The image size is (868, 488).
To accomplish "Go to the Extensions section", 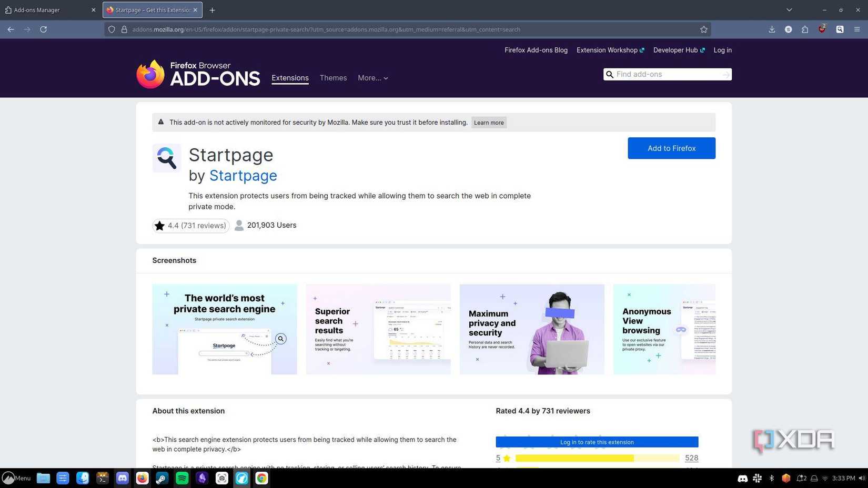I will 290,78.
